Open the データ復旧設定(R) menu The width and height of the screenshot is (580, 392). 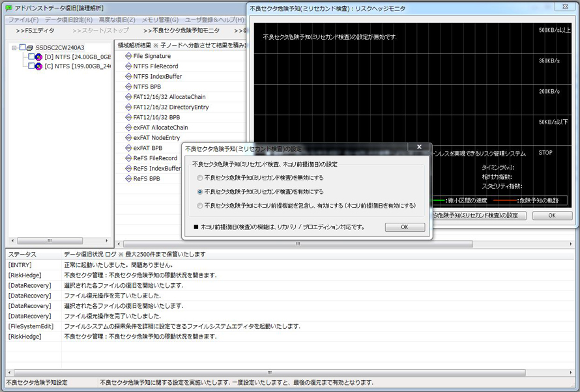[69, 20]
